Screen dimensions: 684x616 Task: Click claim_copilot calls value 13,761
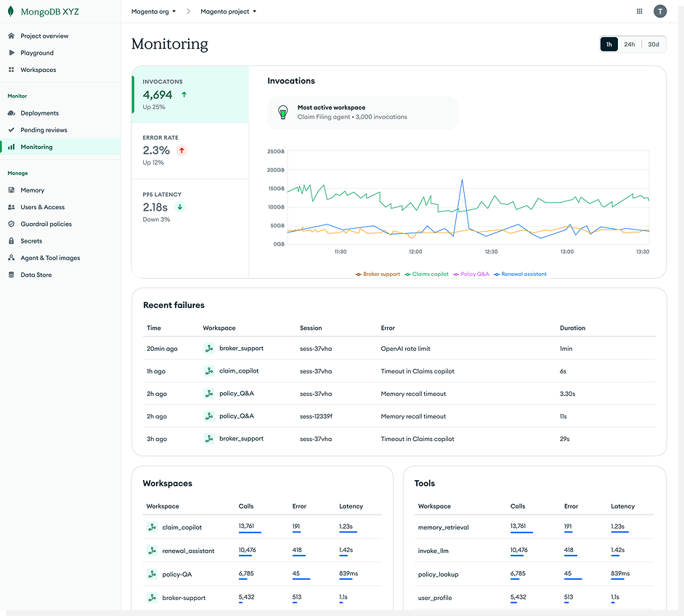pyautogui.click(x=246, y=527)
